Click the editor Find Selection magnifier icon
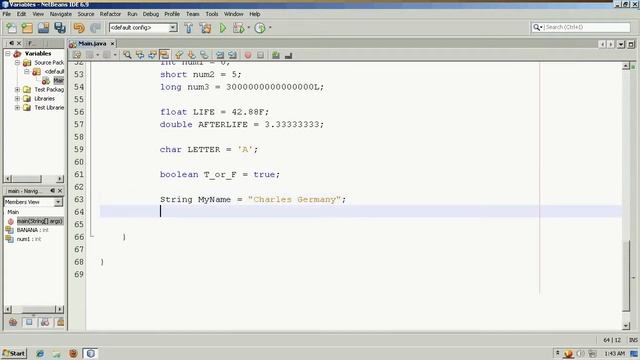The image size is (640, 360). click(127, 55)
